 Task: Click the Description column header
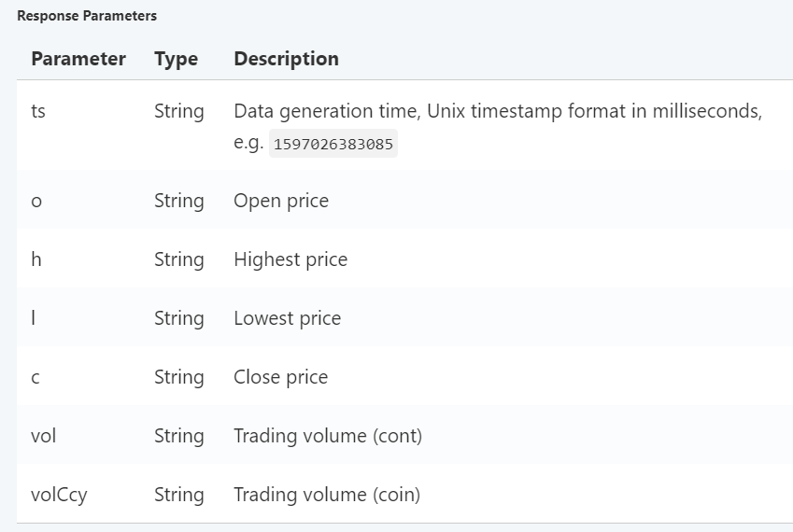286,59
